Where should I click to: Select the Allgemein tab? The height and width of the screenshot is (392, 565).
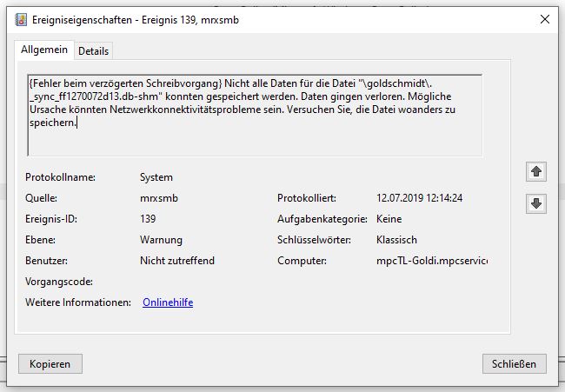click(44, 50)
